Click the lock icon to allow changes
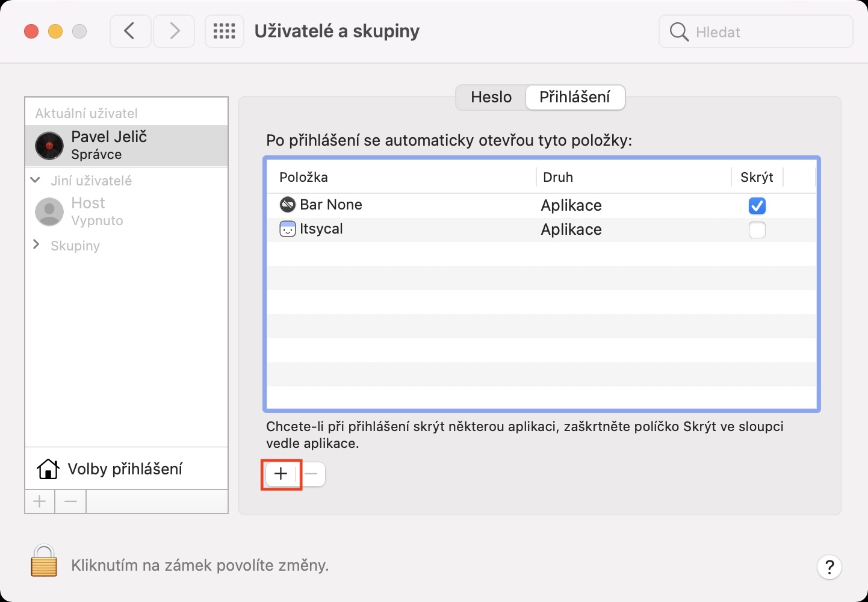 tap(44, 561)
